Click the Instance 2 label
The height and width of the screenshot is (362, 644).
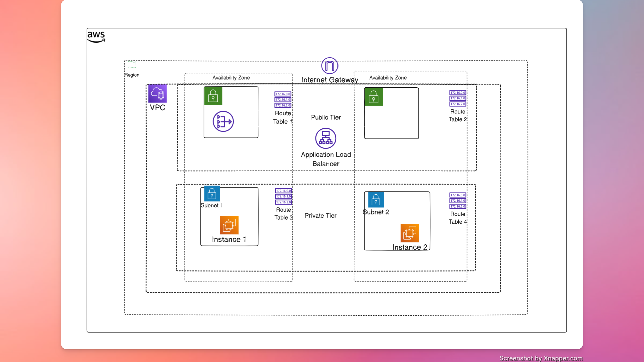pos(410,247)
